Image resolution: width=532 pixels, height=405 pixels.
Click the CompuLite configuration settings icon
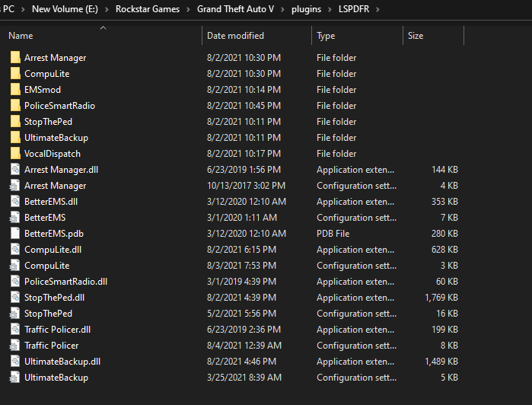(15, 266)
